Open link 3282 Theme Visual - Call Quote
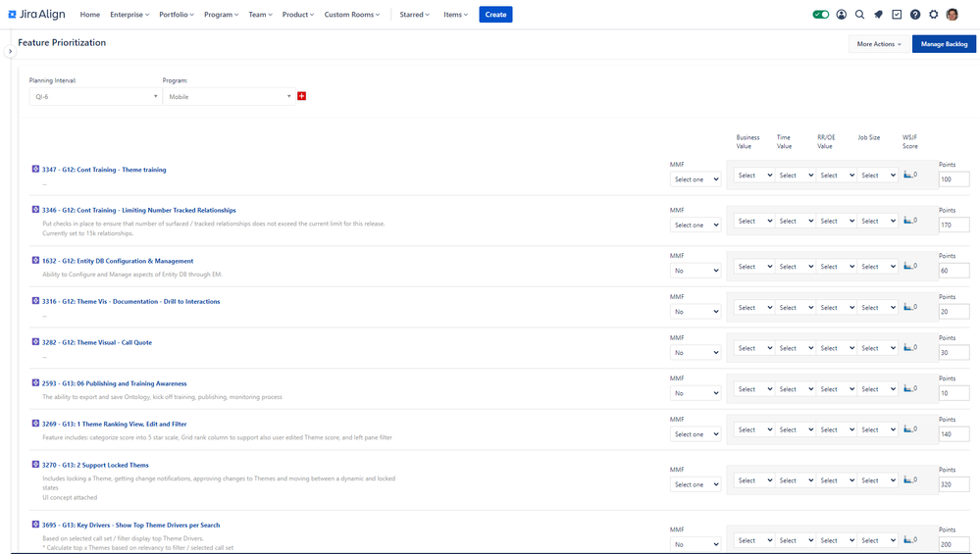This screenshot has height=554, width=980. 97,342
